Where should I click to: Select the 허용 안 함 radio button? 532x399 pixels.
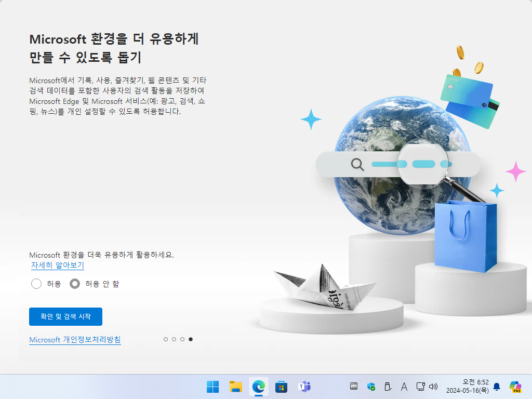(x=75, y=284)
